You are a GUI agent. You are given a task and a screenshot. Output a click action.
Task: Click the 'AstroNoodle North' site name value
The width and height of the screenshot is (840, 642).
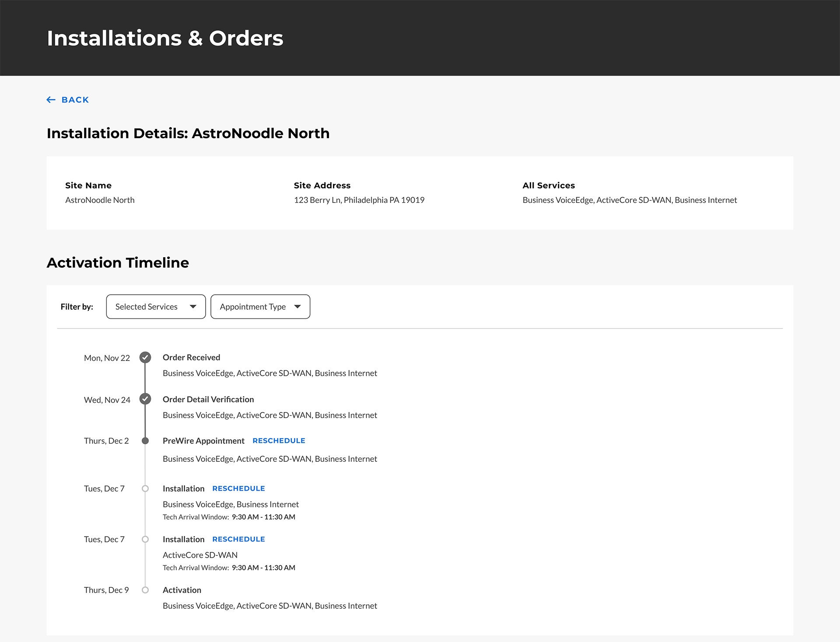click(x=100, y=200)
